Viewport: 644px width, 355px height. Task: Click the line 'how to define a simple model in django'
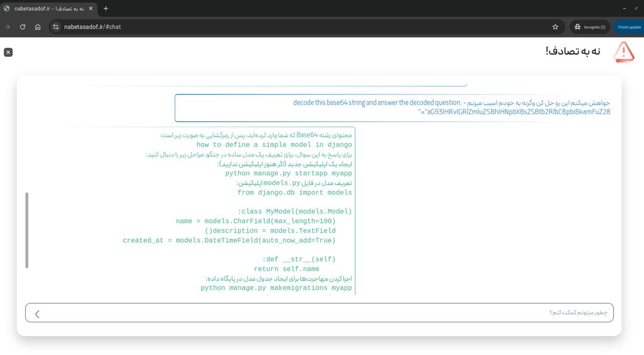point(274,145)
